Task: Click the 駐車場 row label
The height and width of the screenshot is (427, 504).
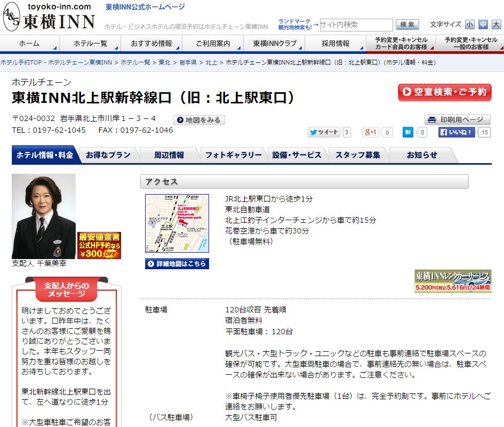Action: (x=156, y=310)
